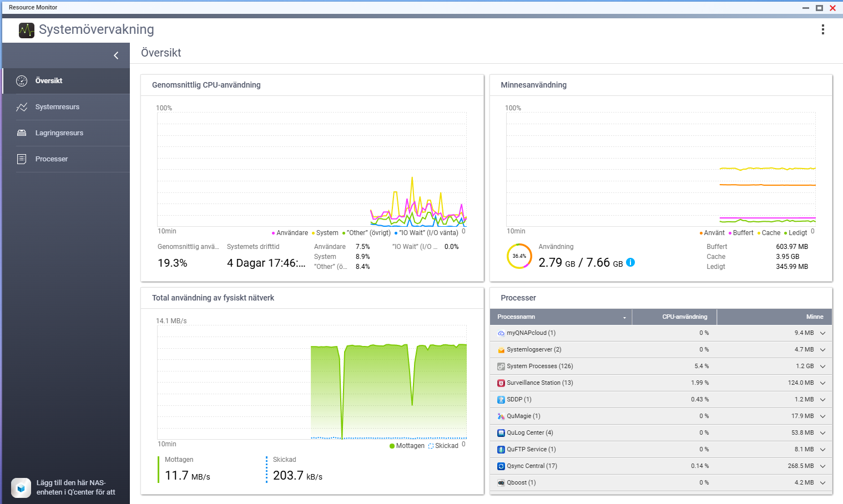Click the Surveillance Station process icon

(x=501, y=383)
